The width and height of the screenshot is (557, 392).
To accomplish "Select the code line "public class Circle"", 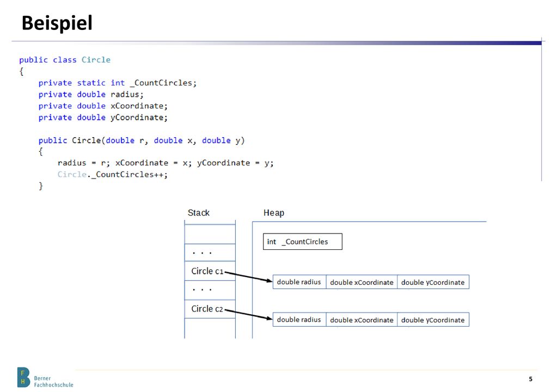I will (65, 60).
